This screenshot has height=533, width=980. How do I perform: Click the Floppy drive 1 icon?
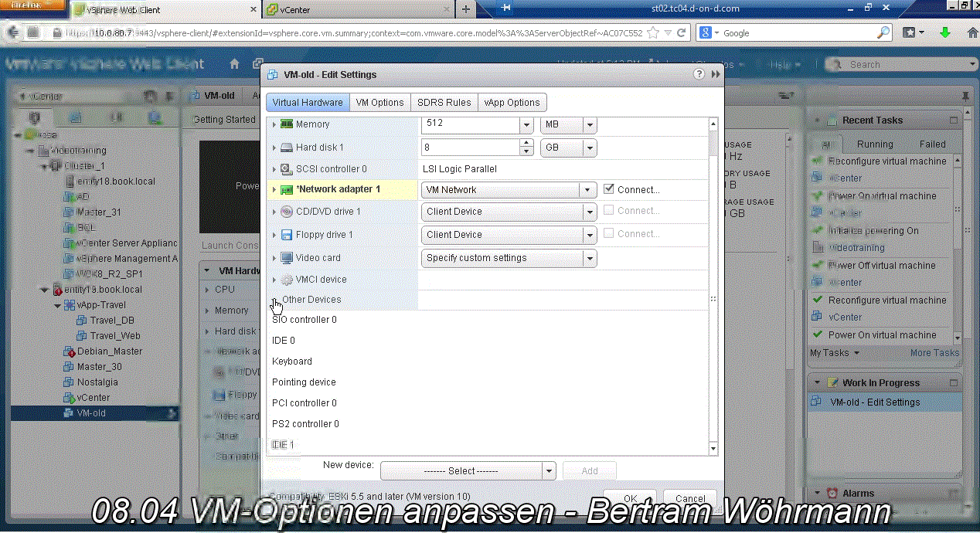pos(286,235)
